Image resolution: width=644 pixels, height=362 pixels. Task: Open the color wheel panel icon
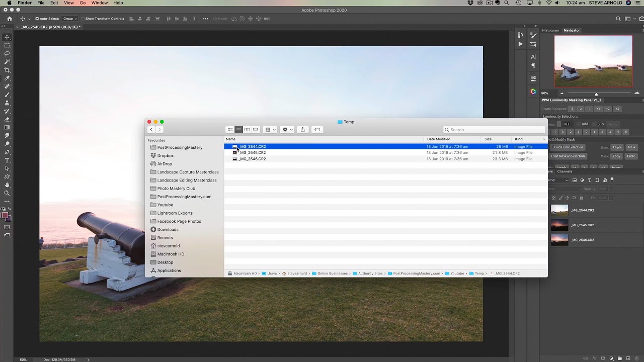point(533,92)
